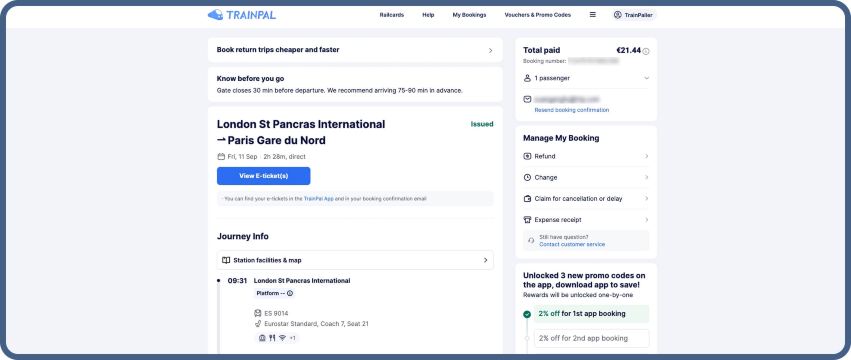This screenshot has height=360, width=851.
Task: Click ES 9014 train number text
Action: 276,313
